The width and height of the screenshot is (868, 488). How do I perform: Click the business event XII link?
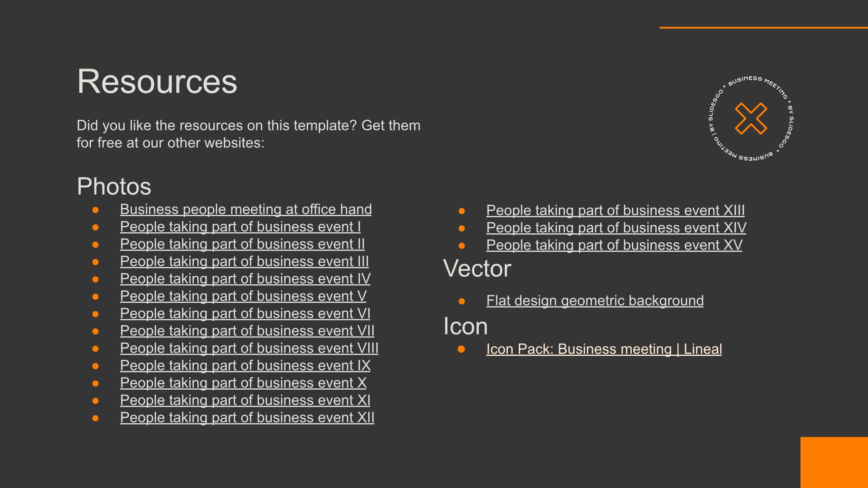(x=247, y=417)
